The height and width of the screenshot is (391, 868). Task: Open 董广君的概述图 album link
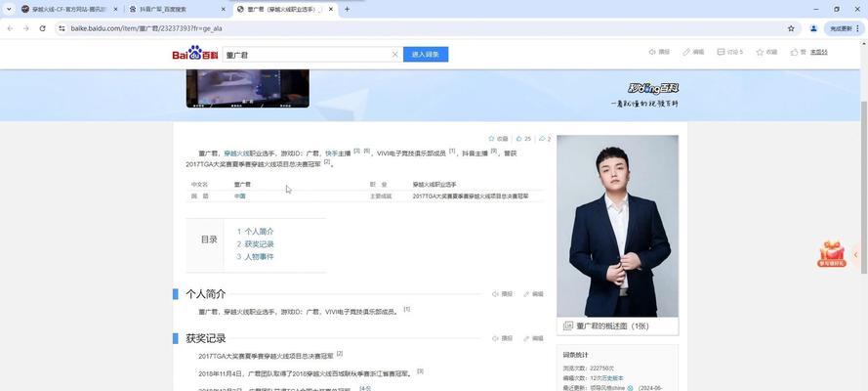tap(612, 326)
